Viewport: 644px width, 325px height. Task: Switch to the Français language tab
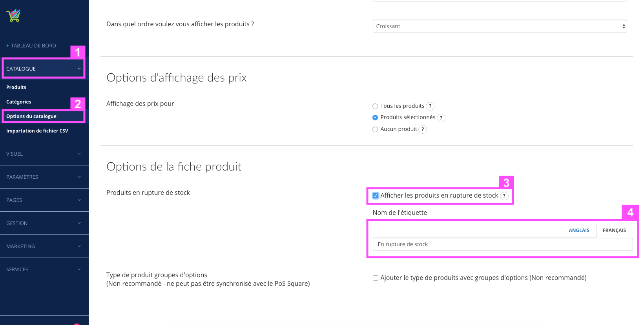coord(614,231)
